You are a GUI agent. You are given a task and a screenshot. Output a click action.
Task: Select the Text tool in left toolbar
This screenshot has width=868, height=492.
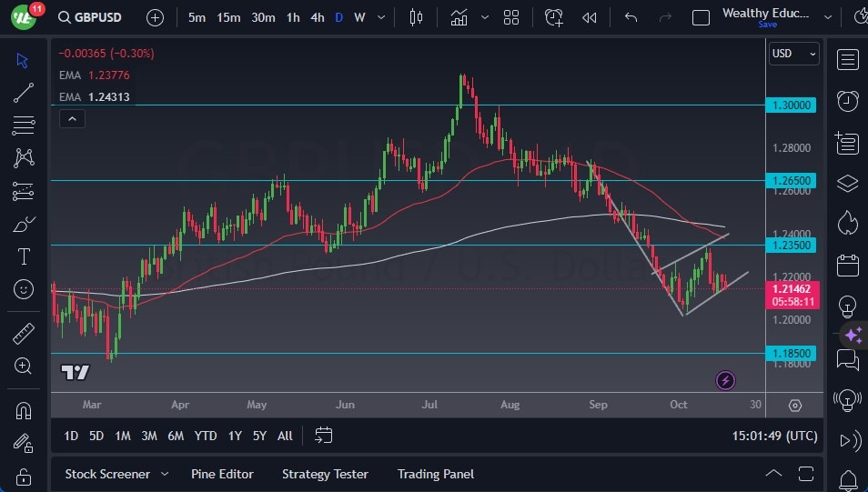click(x=24, y=256)
